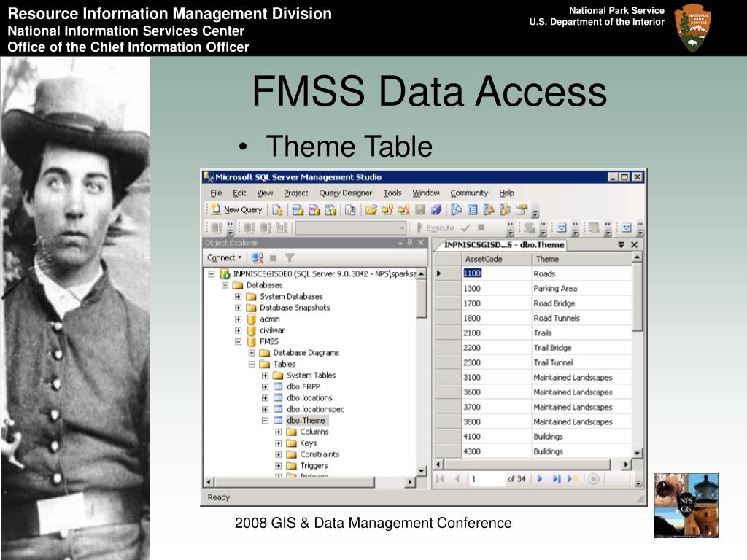Open the Object Explorer window position dropdown arrow
Image resolution: width=747 pixels, height=560 pixels.
point(400,243)
